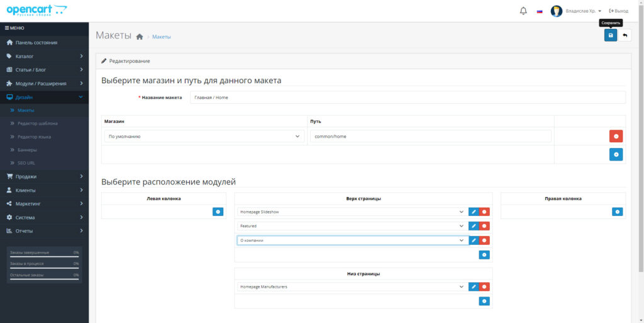Click the Save floppy-disk button

(610, 35)
